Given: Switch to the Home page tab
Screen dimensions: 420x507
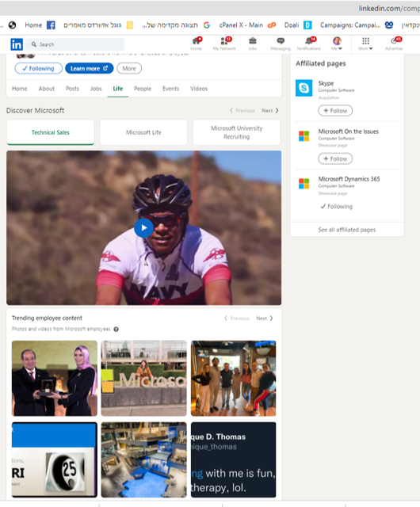Looking at the screenshot, I should point(19,89).
